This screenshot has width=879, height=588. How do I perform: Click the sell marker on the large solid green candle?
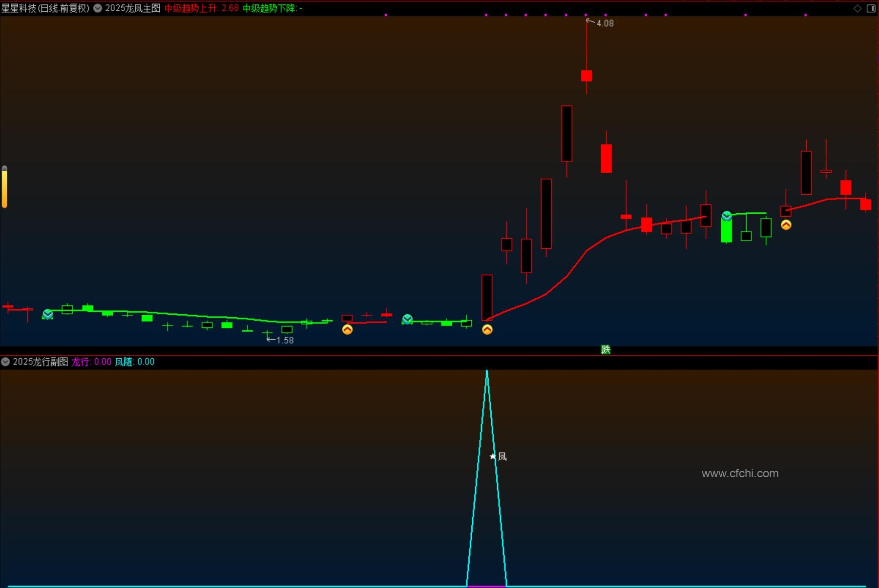coord(727,216)
